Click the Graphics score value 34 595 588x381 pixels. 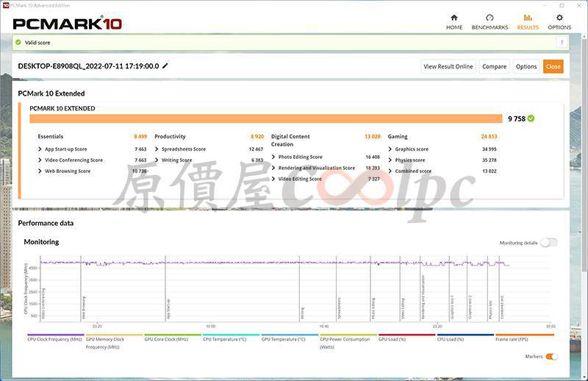coord(489,149)
